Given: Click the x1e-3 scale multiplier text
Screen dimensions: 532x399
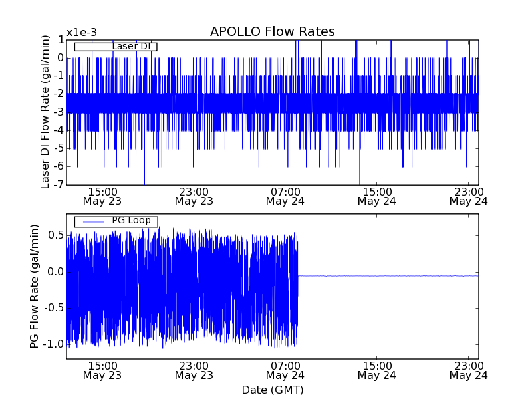Looking at the screenshot, I should pos(83,33).
